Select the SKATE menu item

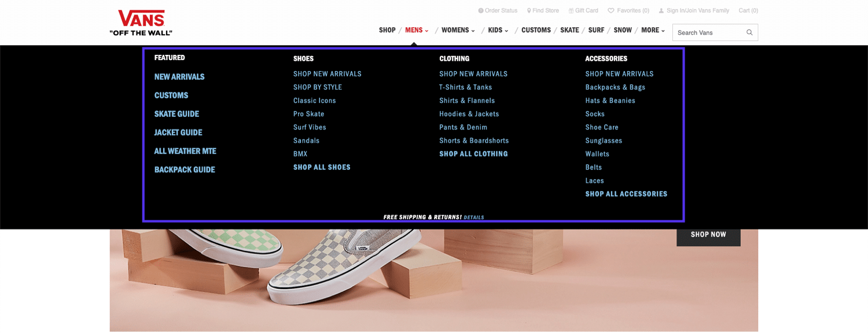click(x=569, y=30)
